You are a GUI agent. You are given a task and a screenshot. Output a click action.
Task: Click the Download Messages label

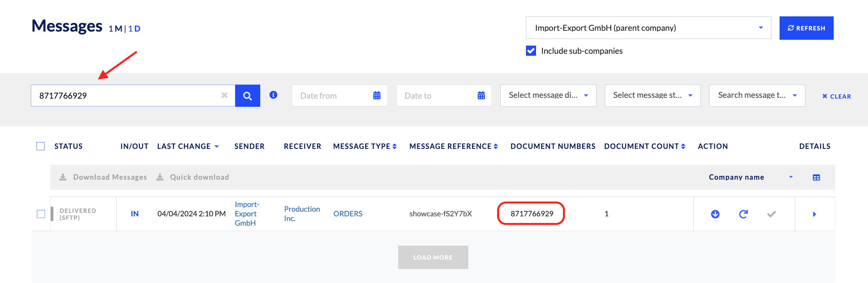pos(110,177)
